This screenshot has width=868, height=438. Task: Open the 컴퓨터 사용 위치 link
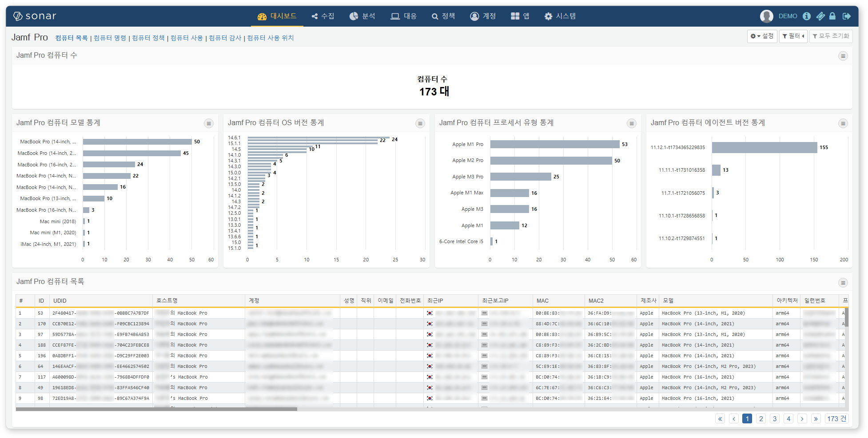[271, 38]
